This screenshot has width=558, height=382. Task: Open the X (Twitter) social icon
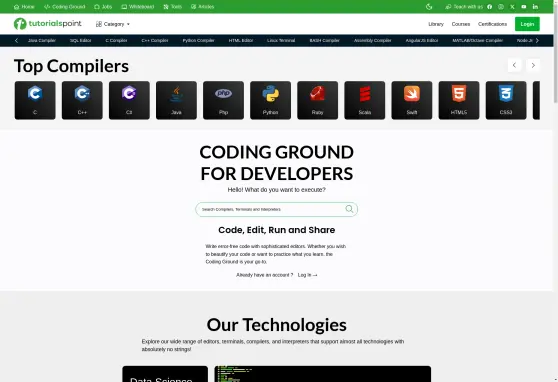click(x=512, y=6)
